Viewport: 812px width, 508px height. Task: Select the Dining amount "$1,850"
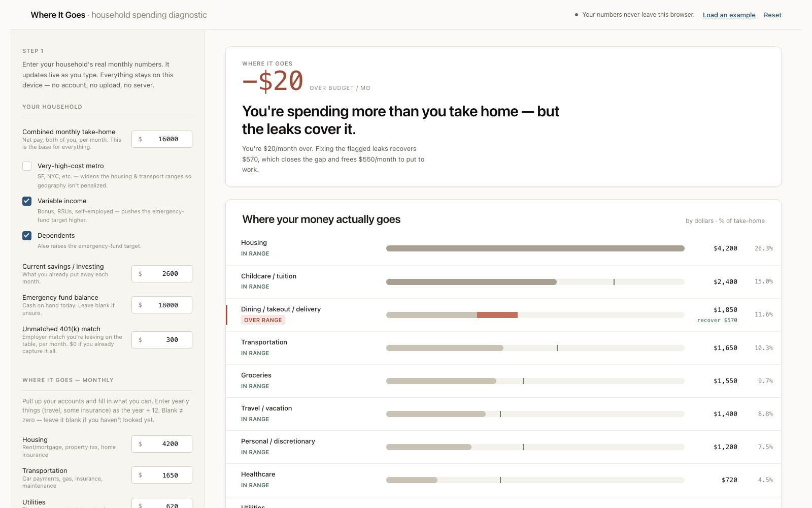(725, 310)
